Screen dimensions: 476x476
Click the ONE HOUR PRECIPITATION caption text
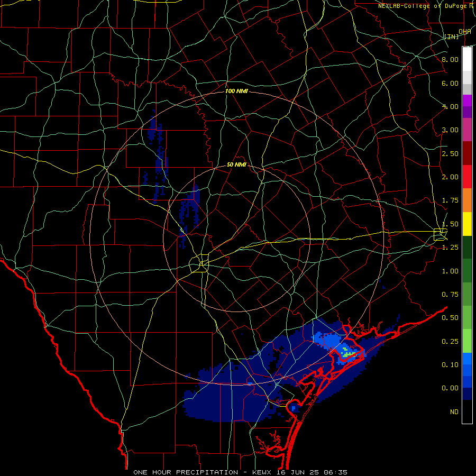click(x=186, y=472)
